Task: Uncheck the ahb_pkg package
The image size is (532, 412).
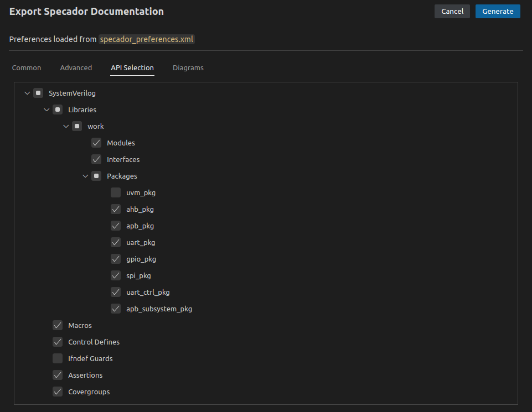Action: click(115, 209)
